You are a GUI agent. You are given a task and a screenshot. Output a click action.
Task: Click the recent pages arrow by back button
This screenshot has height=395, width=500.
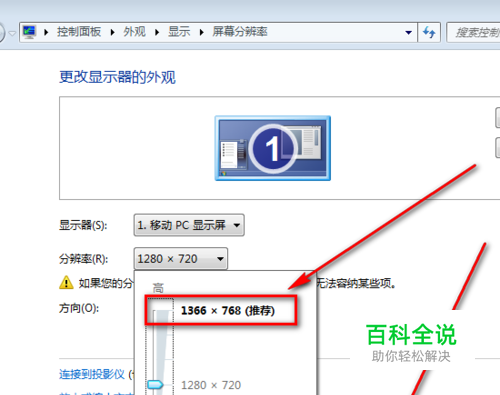click(12, 33)
